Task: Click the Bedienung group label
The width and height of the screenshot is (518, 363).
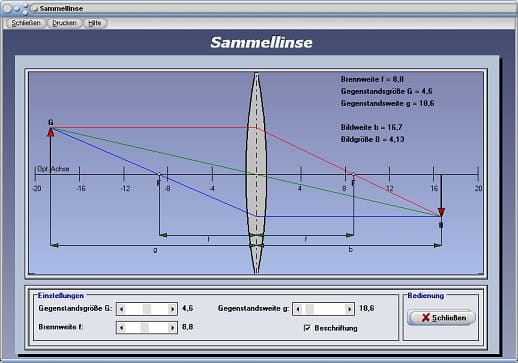Action: pos(426,296)
